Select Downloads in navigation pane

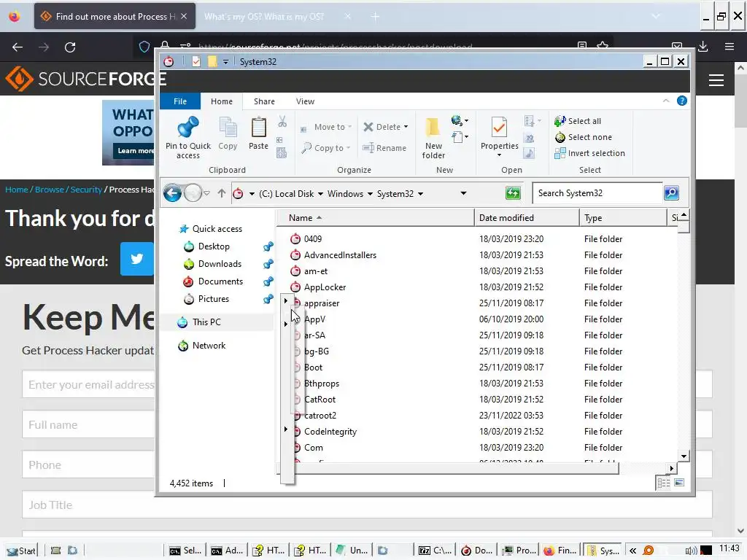pos(220,264)
